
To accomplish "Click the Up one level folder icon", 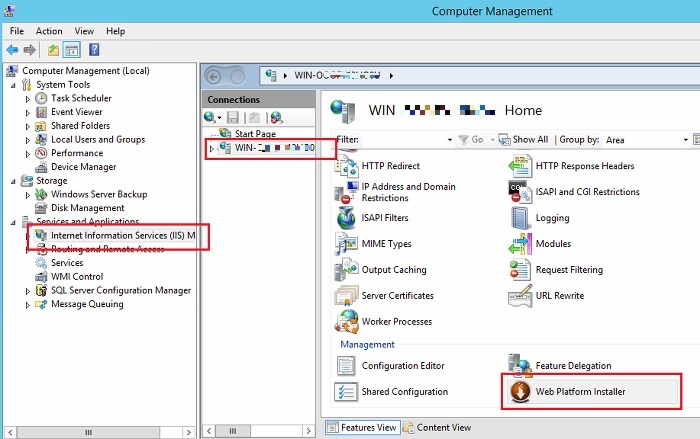I will point(54,50).
